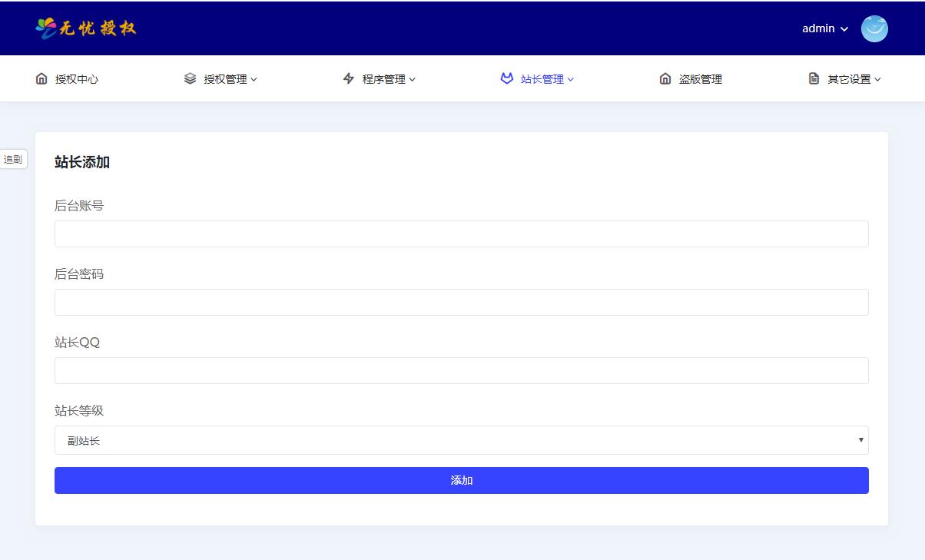The width and height of the screenshot is (925, 560).
Task: Click the house icon beside 盗版管理
Action: coord(665,78)
